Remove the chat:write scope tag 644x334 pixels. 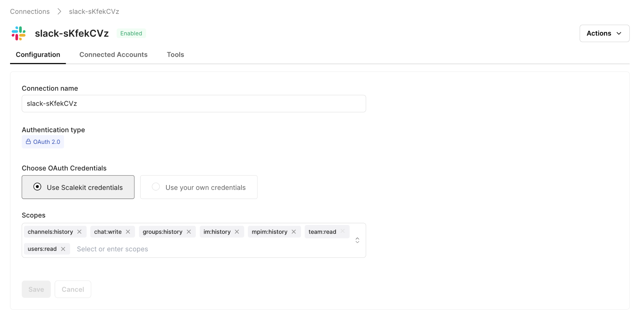[128, 232]
